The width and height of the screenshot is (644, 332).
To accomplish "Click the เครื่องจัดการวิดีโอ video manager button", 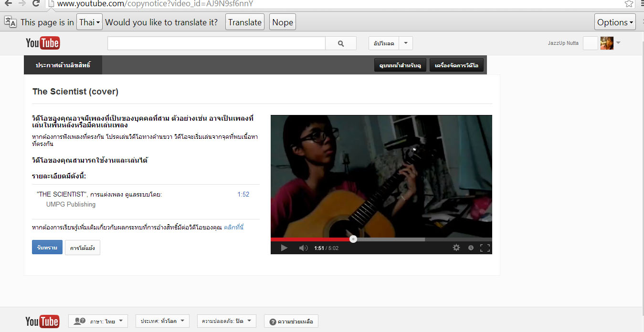I will (x=457, y=65).
